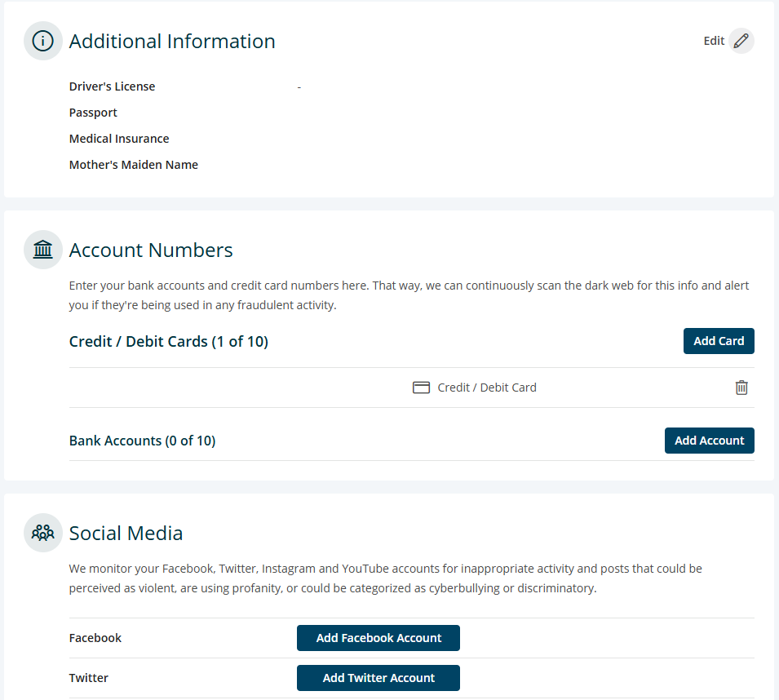The width and height of the screenshot is (779, 700).
Task: Click the Additional Information section heading
Action: coord(171,41)
